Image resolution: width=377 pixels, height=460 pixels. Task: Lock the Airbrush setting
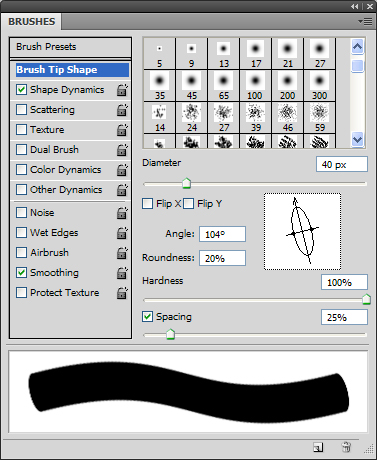(122, 253)
